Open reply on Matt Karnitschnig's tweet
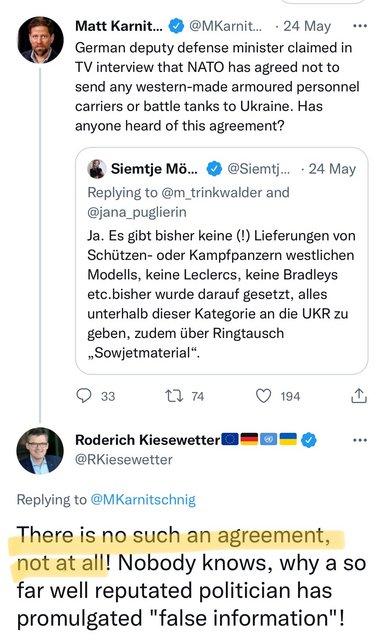Screen dimensions: 385x640 pos(84,396)
